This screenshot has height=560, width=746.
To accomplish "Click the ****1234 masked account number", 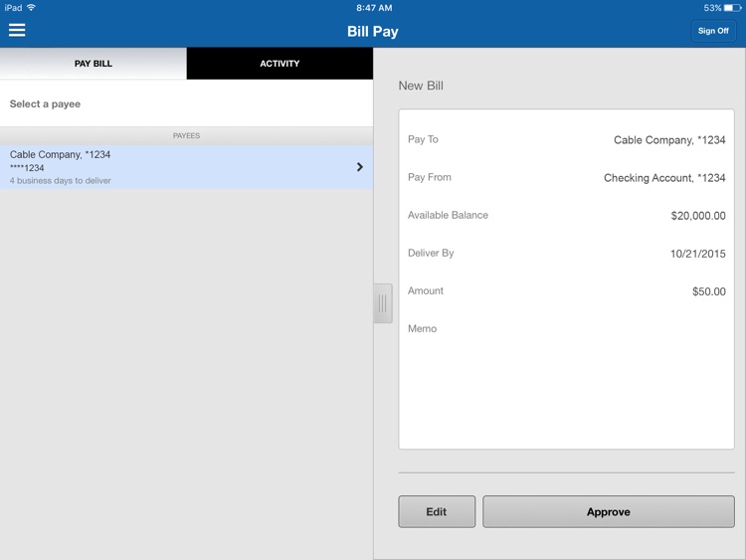I will pos(27,167).
